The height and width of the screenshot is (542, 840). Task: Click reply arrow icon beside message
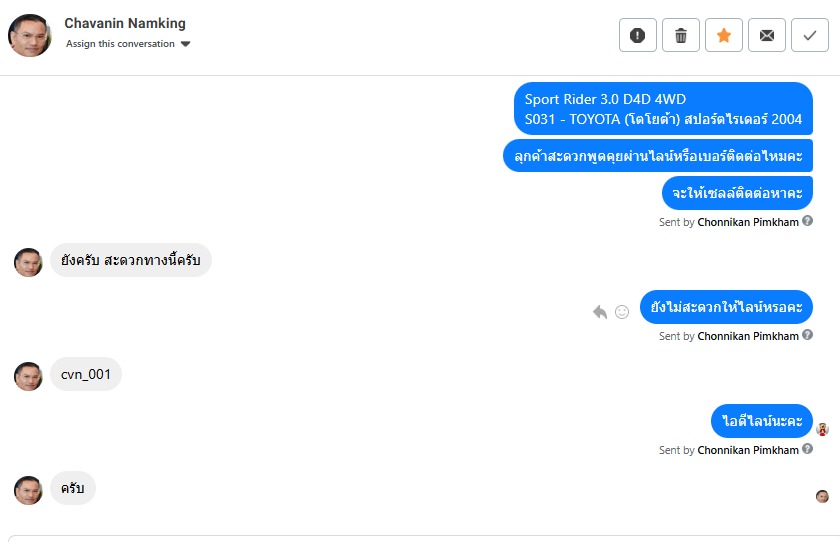coord(600,312)
